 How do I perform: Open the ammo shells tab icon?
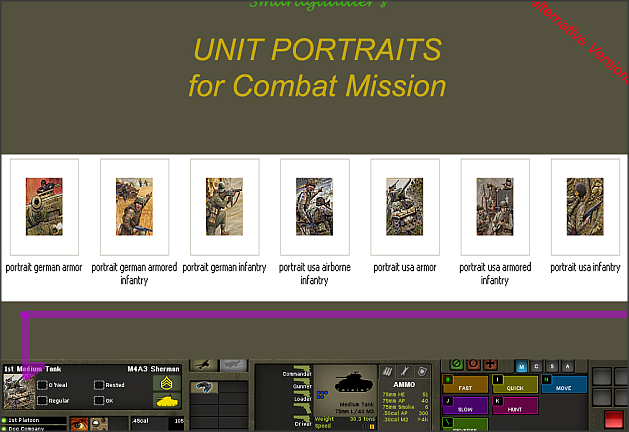click(387, 372)
